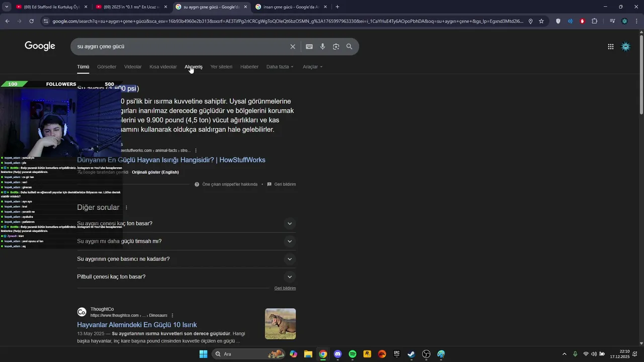Open Copilot from the taskbar
Viewport: 644px width, 362px height.
(293, 354)
